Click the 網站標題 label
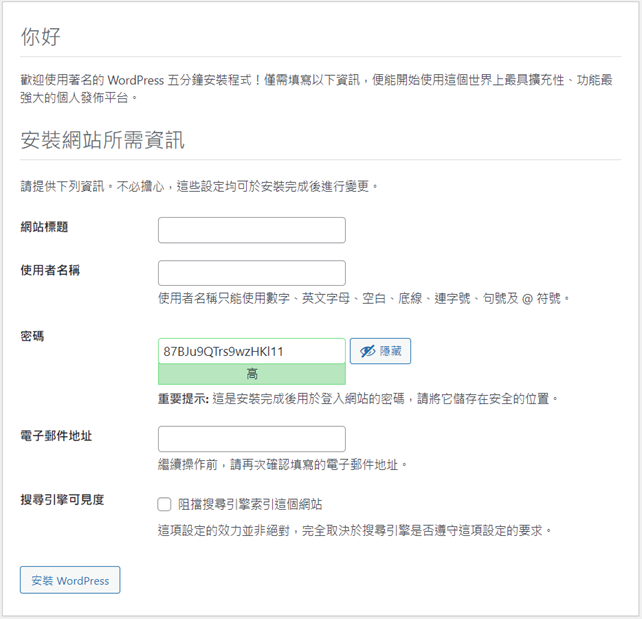Viewport: 642px width, 619px height. pos(44,227)
